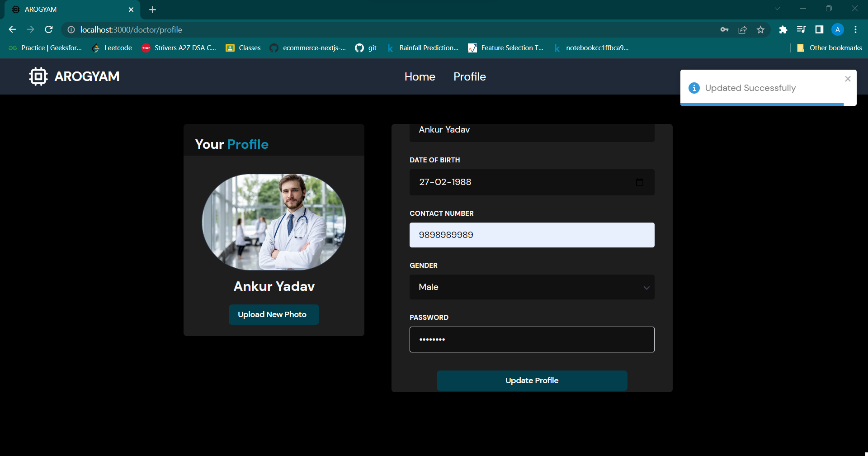
Task: Reload the current page
Action: coord(48,29)
